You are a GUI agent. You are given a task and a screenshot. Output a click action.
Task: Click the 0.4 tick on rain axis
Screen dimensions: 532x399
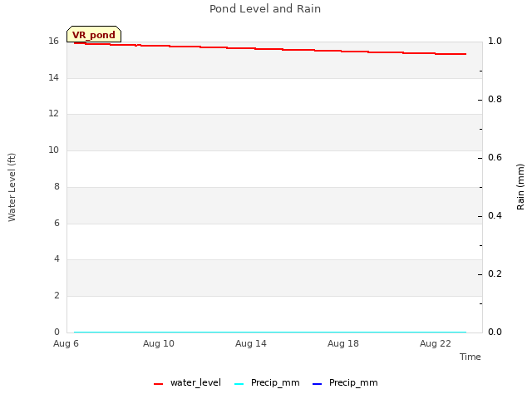(x=495, y=216)
